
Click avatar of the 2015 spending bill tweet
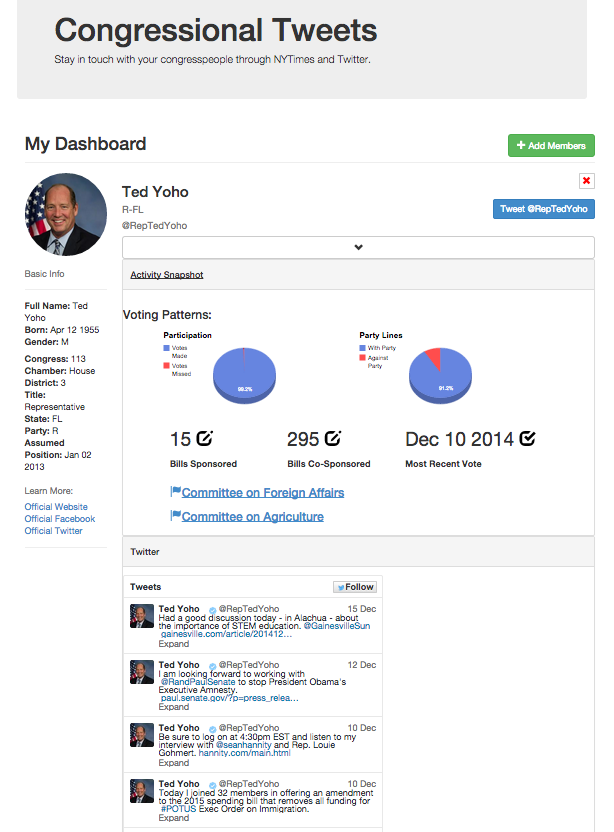tap(142, 791)
